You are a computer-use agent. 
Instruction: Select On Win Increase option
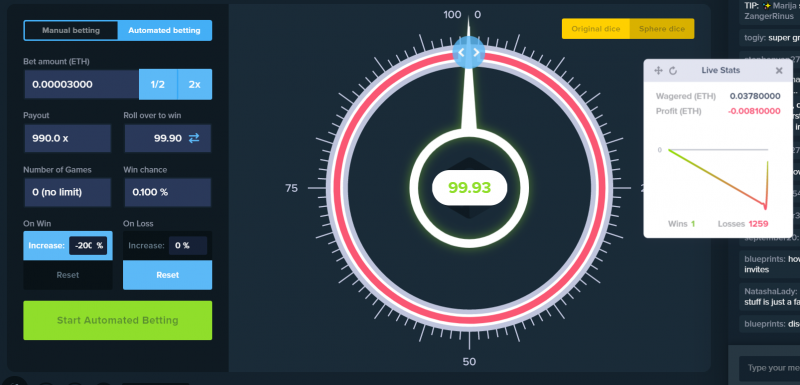(x=46, y=246)
